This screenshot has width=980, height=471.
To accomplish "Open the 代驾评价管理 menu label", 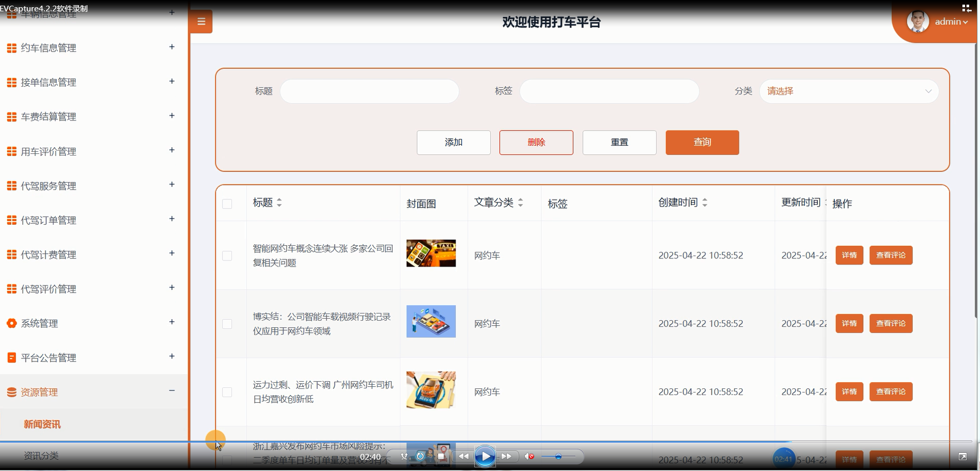I will click(49, 289).
